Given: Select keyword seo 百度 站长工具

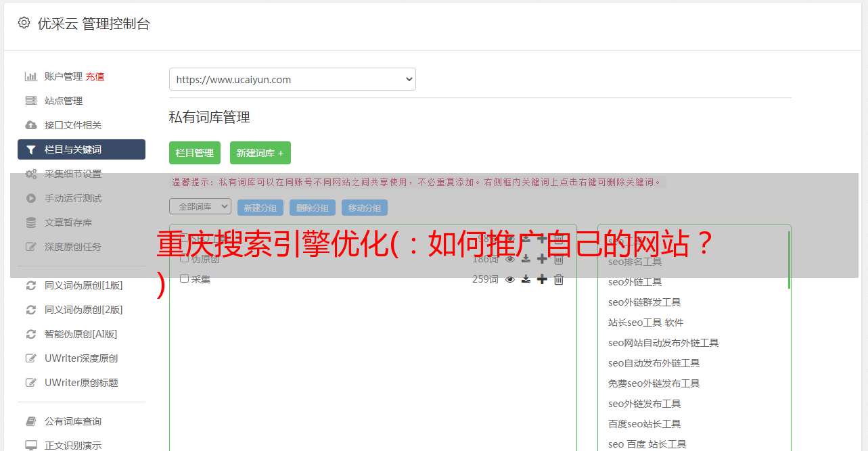Looking at the screenshot, I should tap(647, 444).
